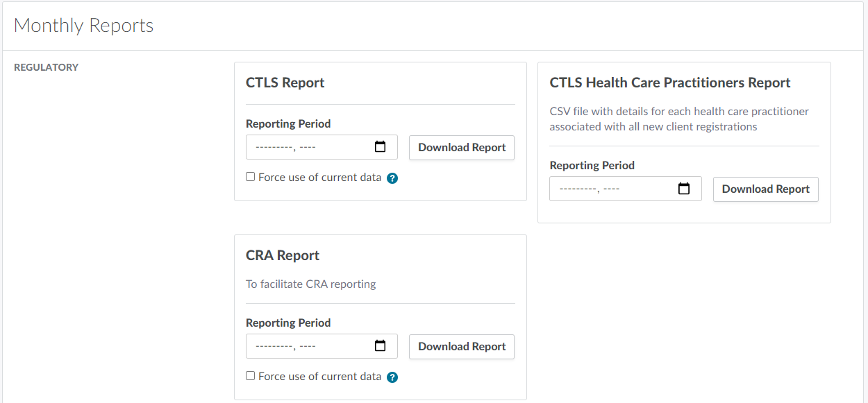Click the CRA Report reporting period date field
This screenshot has width=868, height=403.
click(x=306, y=346)
